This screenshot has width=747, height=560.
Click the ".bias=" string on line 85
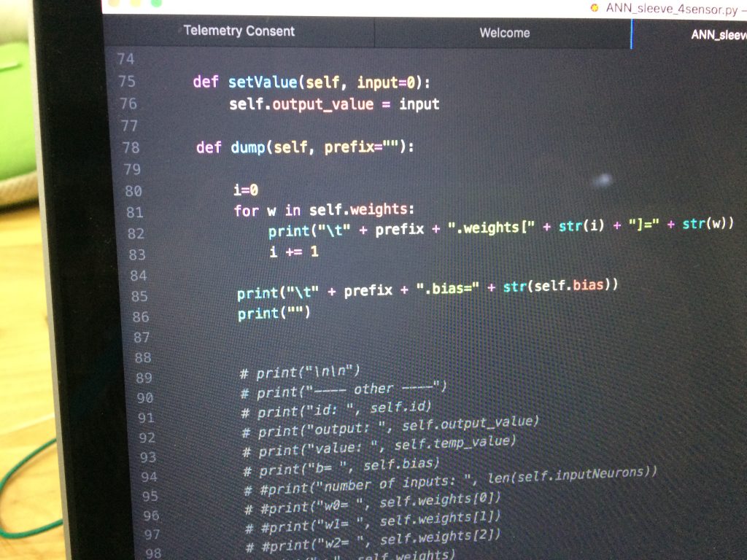coord(447,289)
